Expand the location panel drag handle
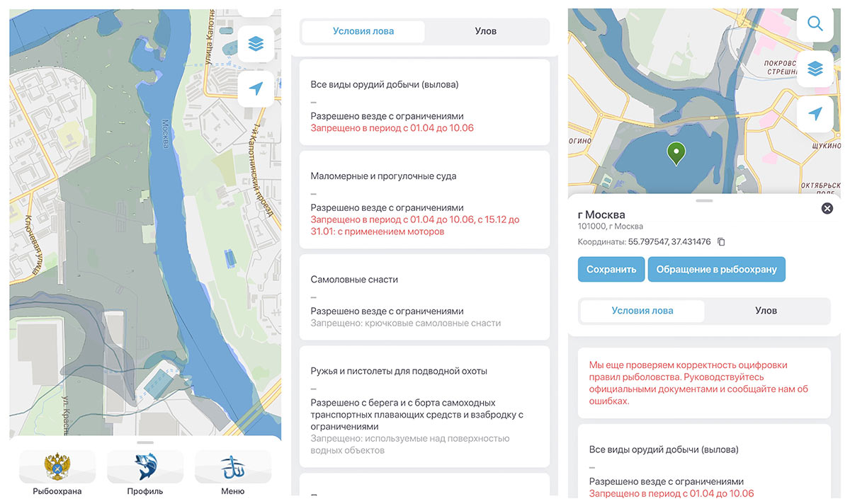This screenshot has width=850, height=504. coord(704,201)
